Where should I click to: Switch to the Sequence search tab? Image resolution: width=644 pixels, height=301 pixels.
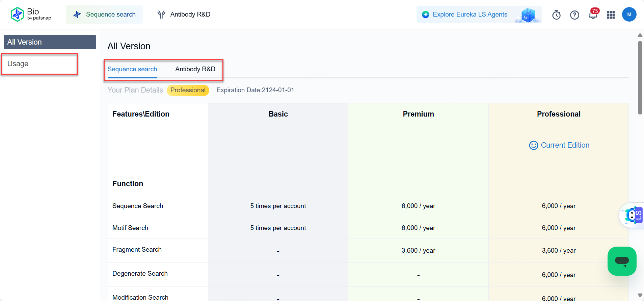132,69
